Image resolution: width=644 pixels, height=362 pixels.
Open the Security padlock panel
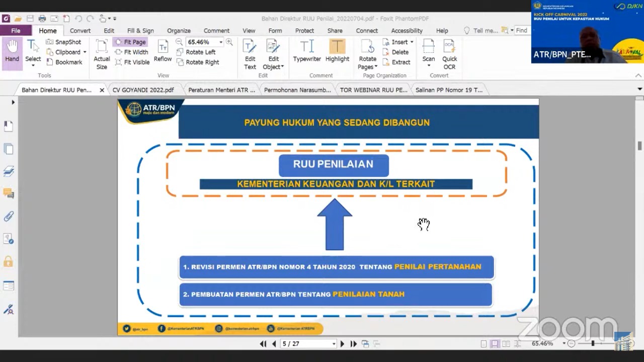(9, 262)
